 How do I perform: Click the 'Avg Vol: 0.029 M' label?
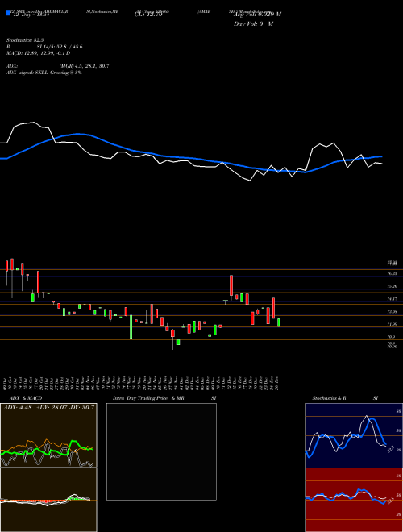(257, 15)
